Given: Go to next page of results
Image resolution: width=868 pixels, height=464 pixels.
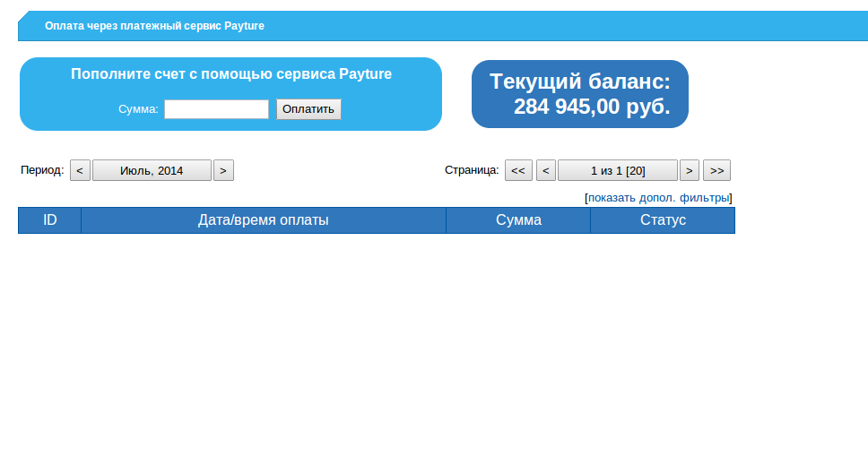Looking at the screenshot, I should coord(689,170).
